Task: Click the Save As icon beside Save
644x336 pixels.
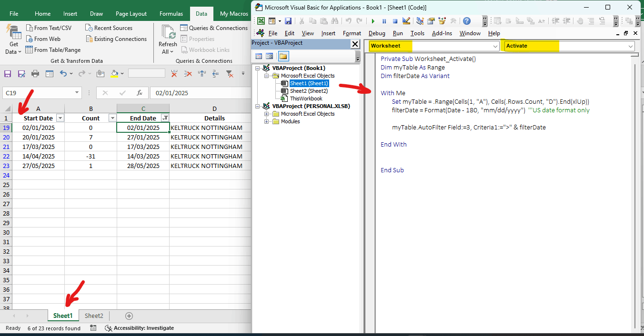Action: click(21, 74)
